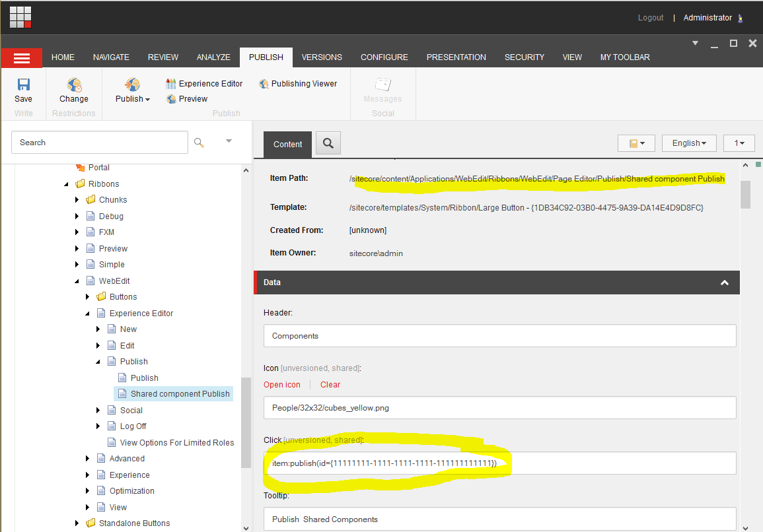Screen dimensions: 763x532
Task: Collapse the Experience Editor tree node
Action: [x=88, y=314]
